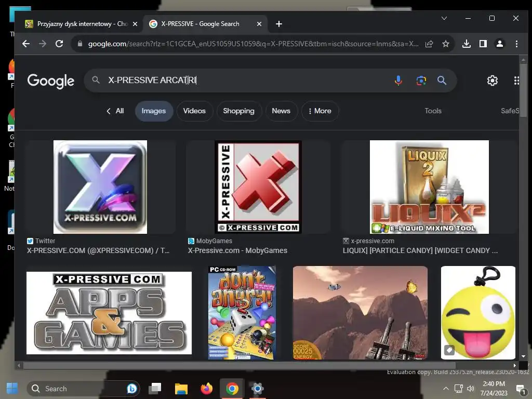
Task: Expand the More search filters
Action: click(320, 111)
